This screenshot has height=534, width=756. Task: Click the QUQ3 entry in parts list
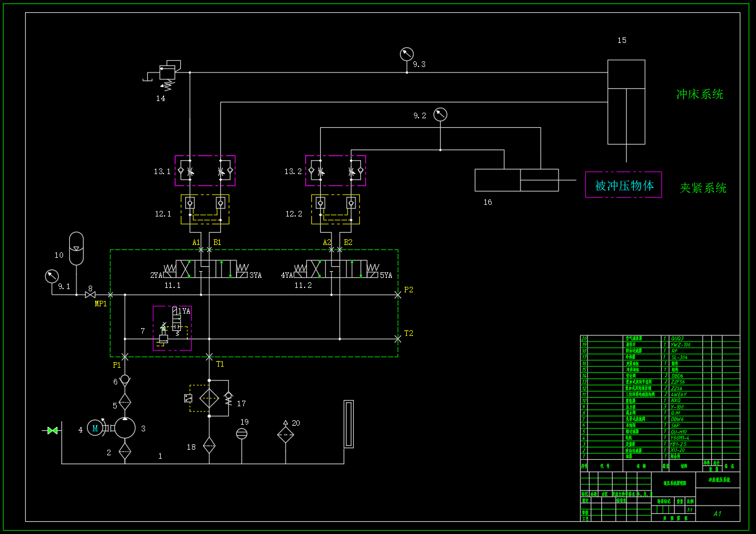677,339
